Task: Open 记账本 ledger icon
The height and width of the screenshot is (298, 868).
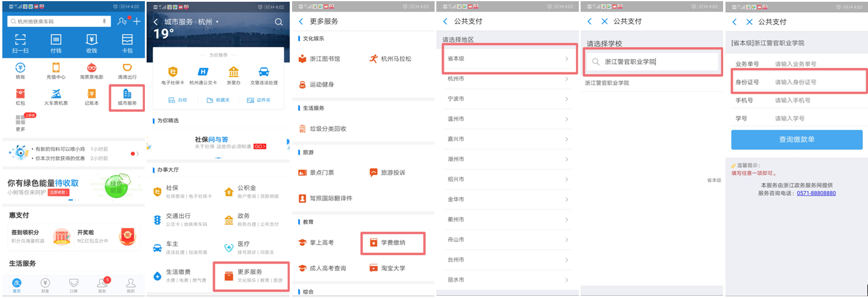Action: pyautogui.click(x=92, y=93)
